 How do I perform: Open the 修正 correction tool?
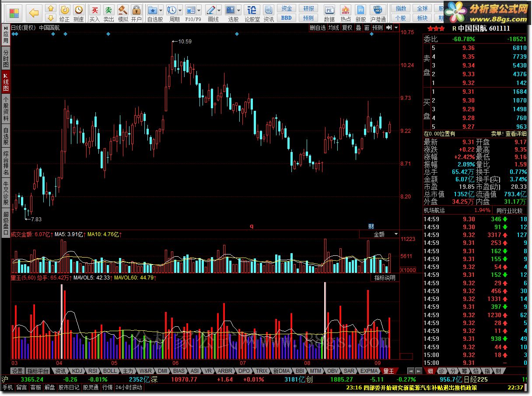pos(64,13)
